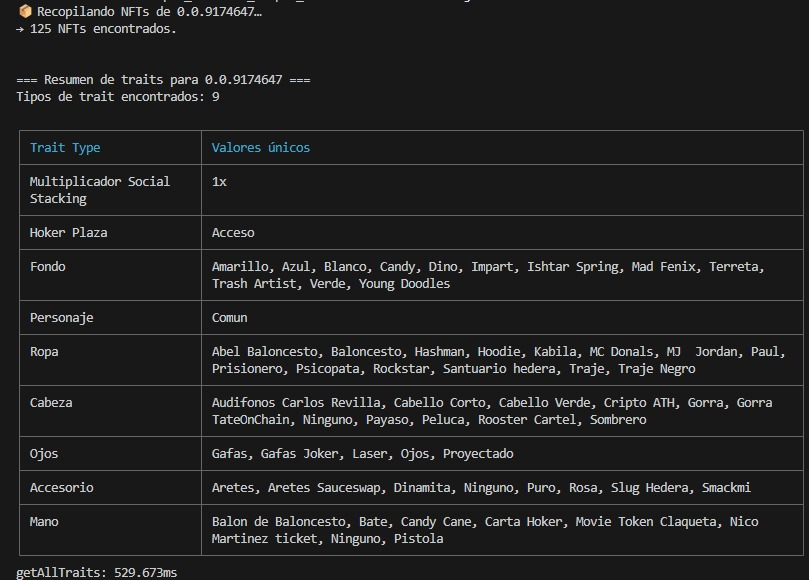
Task: Click the "Proyectado" value in Ojos row
Action: pyautogui.click(x=478, y=454)
